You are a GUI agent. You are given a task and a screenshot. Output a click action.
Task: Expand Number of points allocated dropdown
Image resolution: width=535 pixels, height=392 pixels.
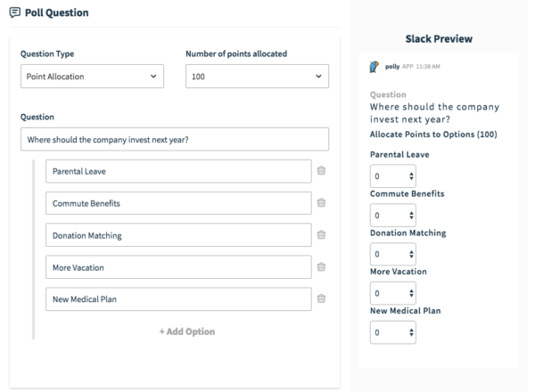pyautogui.click(x=258, y=77)
